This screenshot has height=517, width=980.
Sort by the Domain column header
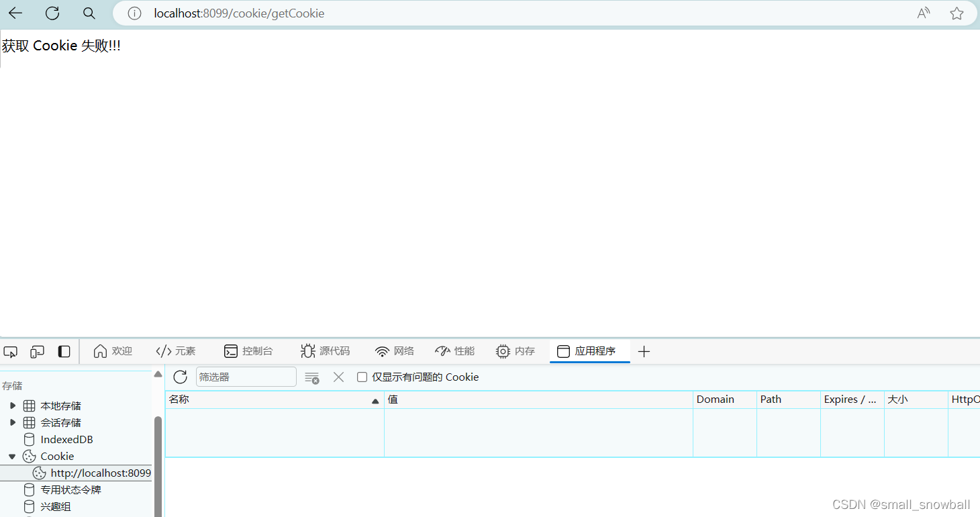pos(725,399)
